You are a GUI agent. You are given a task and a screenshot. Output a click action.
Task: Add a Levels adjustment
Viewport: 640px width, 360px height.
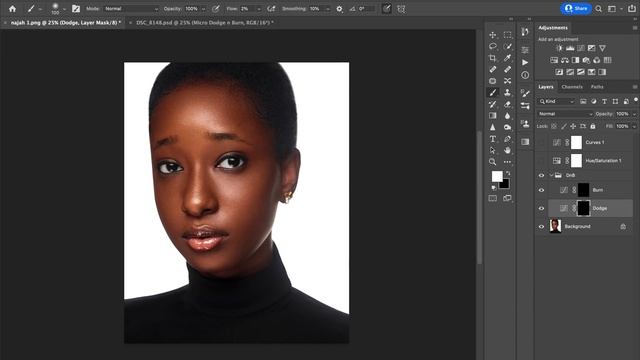click(570, 48)
